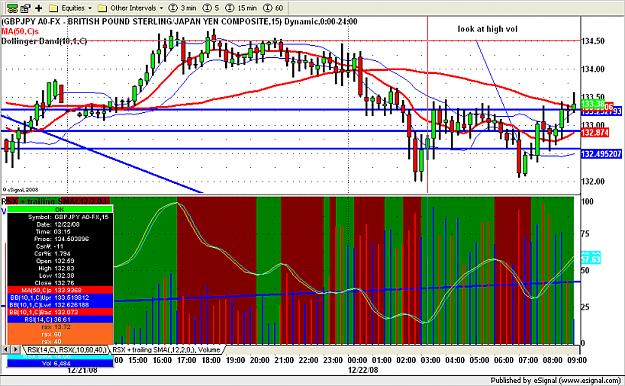Click the interval icon beside 60
The height and width of the screenshot is (386, 625).
tap(268, 8)
